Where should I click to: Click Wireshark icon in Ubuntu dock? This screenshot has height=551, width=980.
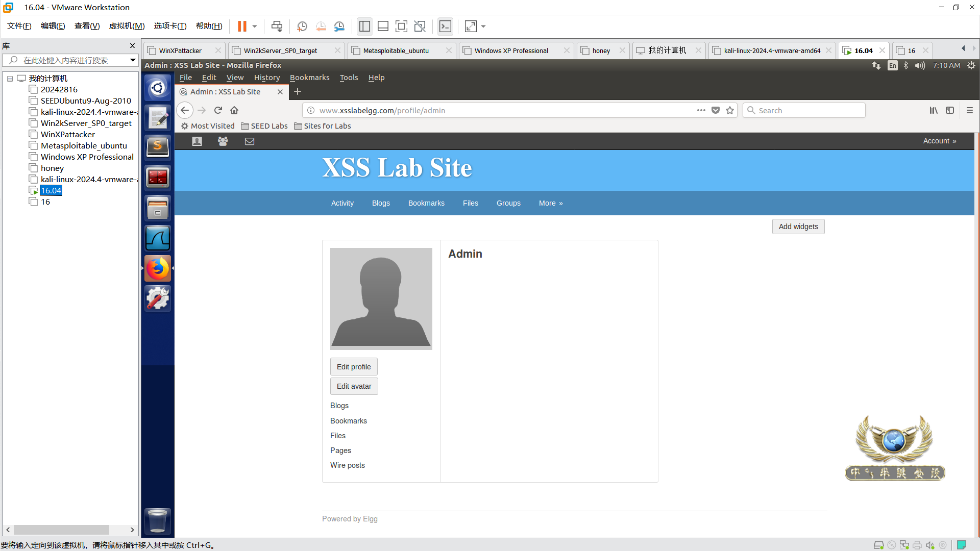click(158, 238)
